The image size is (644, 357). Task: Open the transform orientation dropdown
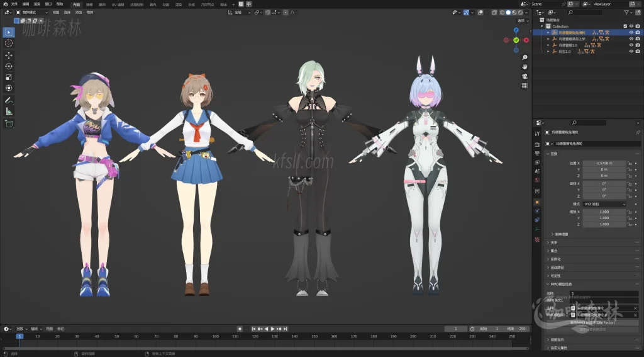(x=240, y=13)
